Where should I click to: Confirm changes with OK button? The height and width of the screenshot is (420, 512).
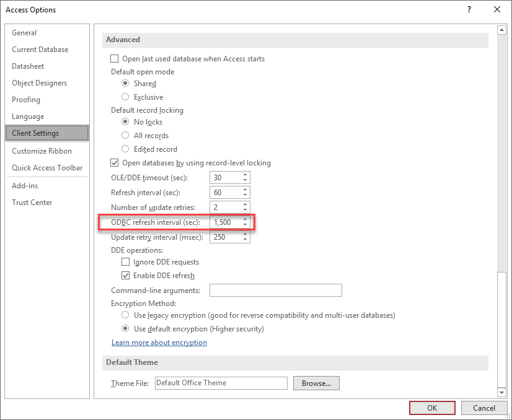[x=432, y=408]
